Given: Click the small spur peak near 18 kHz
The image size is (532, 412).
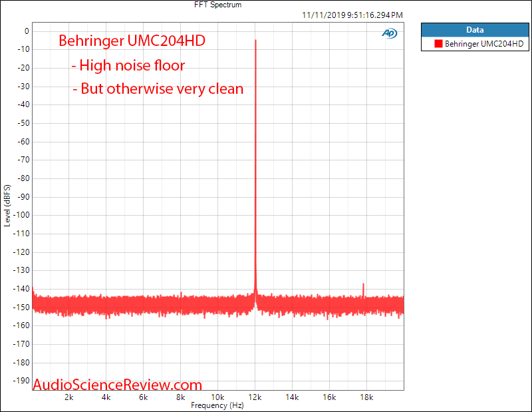Looking at the screenshot, I should point(363,290).
